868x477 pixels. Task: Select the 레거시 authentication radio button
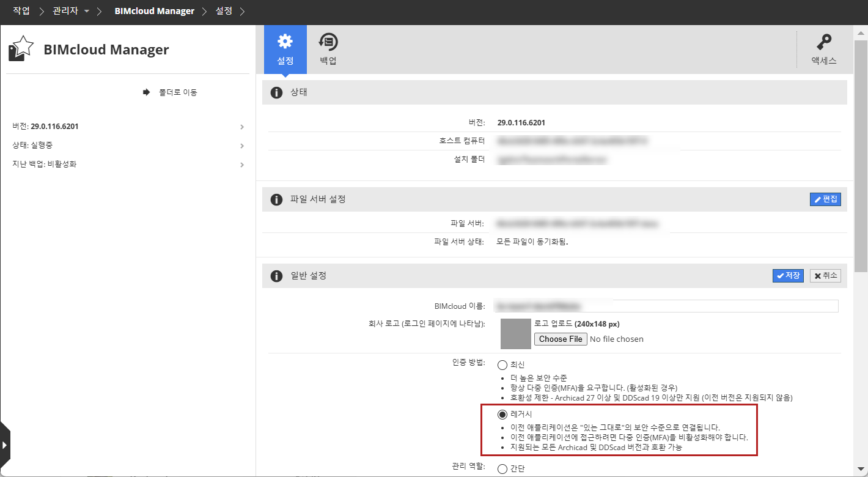tap(502, 415)
